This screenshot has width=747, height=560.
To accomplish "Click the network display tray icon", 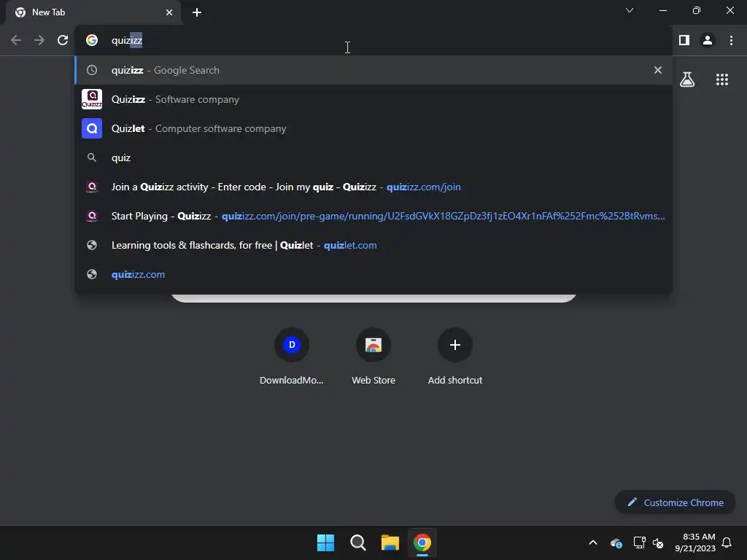I will 639,542.
